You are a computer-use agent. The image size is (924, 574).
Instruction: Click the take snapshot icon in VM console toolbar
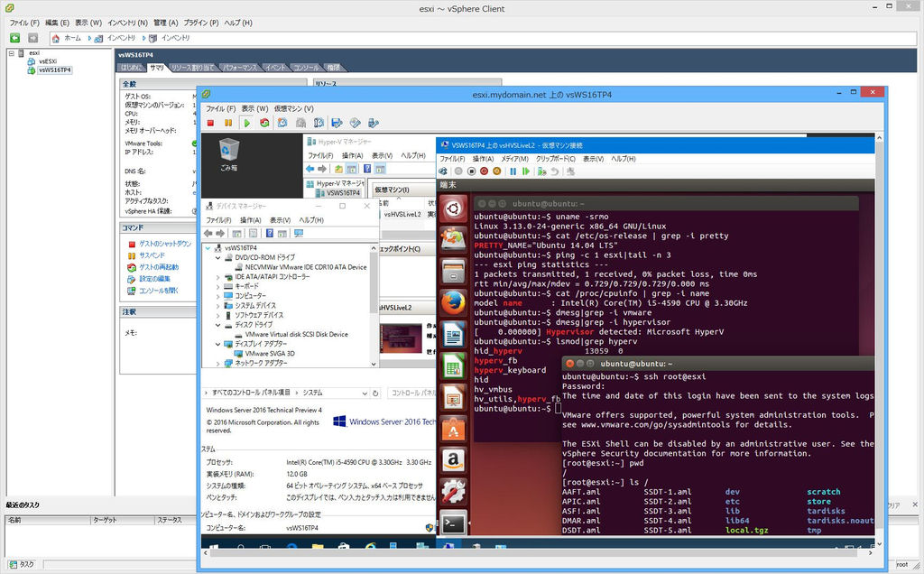282,123
